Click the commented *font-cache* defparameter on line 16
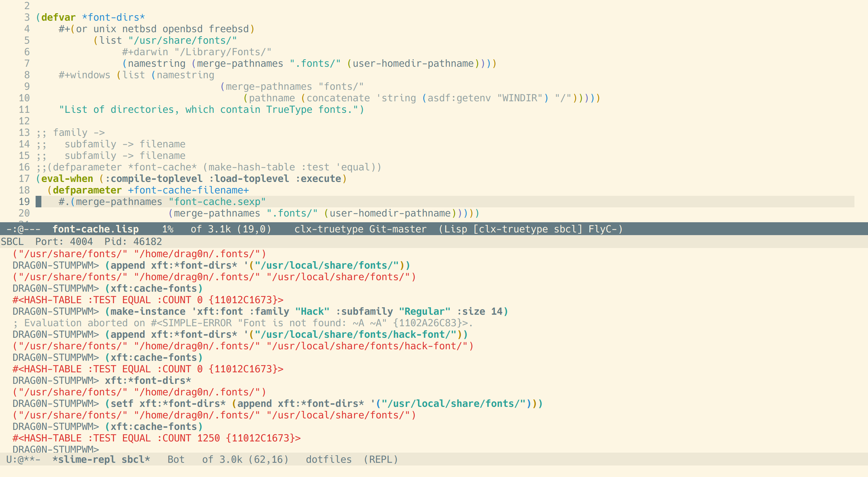The width and height of the screenshot is (868, 477). [x=209, y=167]
